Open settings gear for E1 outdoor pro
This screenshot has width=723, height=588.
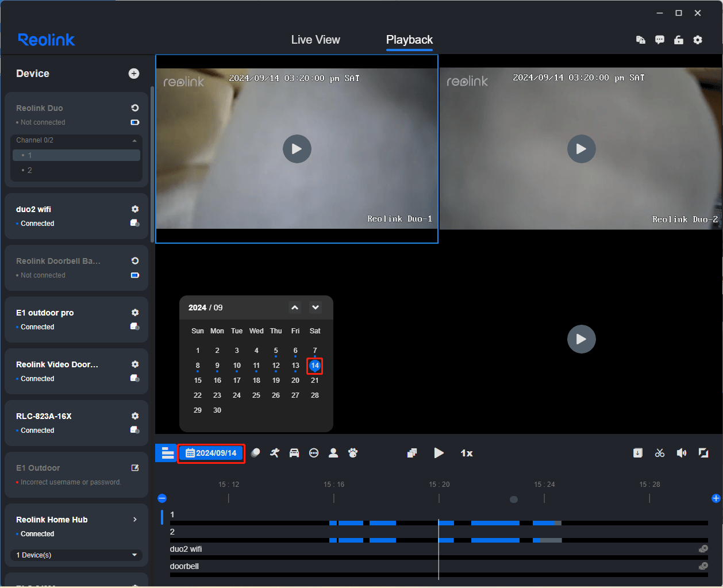click(135, 313)
